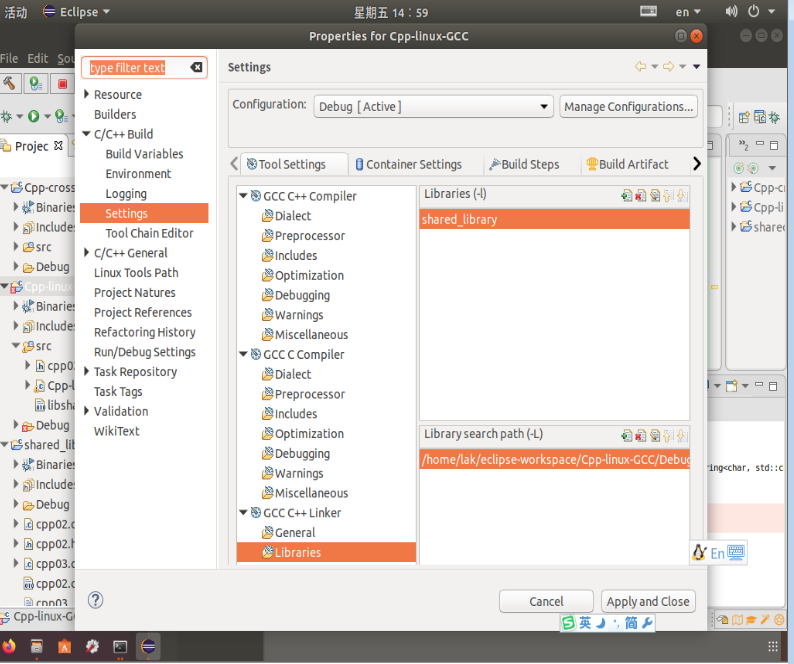Go forward with the yellow forward arrow in Settings header
Image resolution: width=794 pixels, height=664 pixels.
[x=668, y=66]
